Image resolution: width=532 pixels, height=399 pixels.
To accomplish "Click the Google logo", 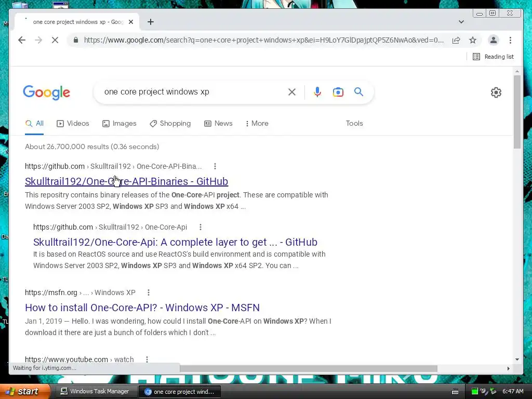I will click(46, 92).
